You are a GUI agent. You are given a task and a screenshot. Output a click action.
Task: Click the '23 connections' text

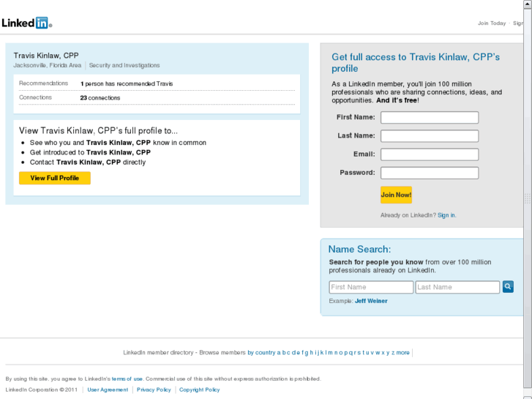[x=100, y=98]
